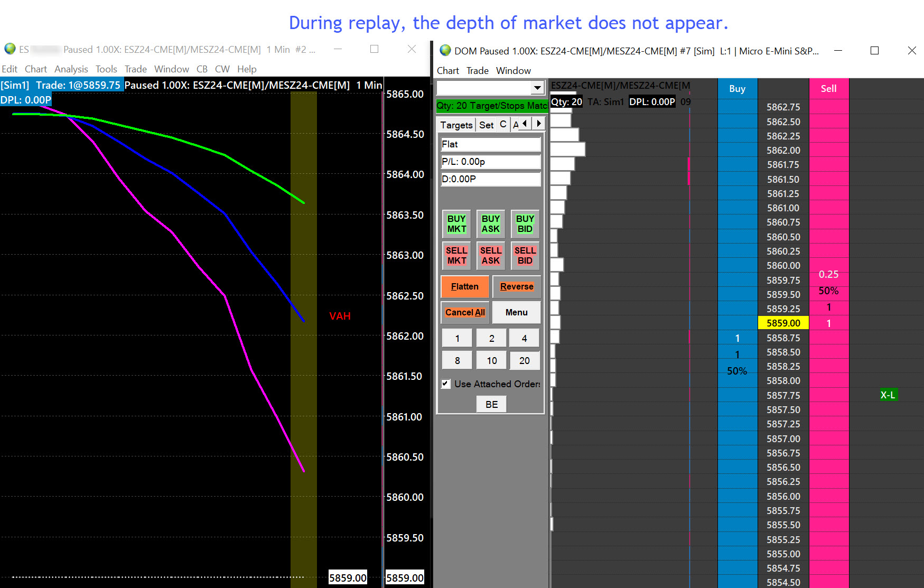
Task: Click the left arrow next to the A tab
Action: (x=525, y=124)
